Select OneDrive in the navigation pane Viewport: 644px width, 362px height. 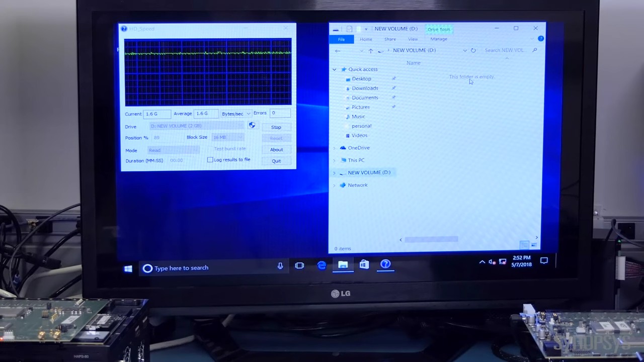click(x=358, y=148)
